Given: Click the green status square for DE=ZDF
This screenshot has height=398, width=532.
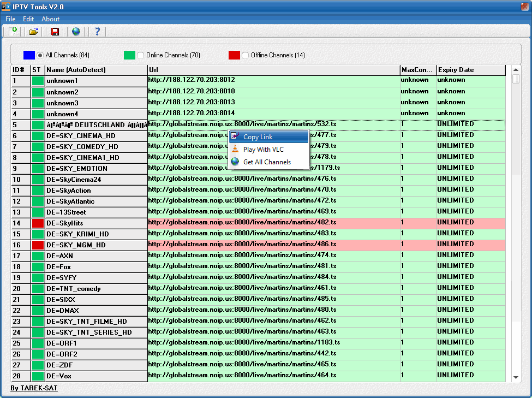Looking at the screenshot, I should (x=38, y=365).
